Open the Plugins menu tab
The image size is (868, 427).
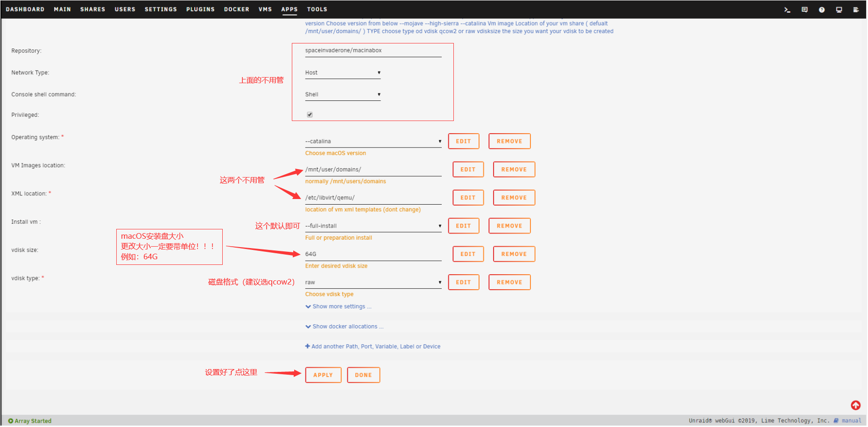pyautogui.click(x=200, y=9)
